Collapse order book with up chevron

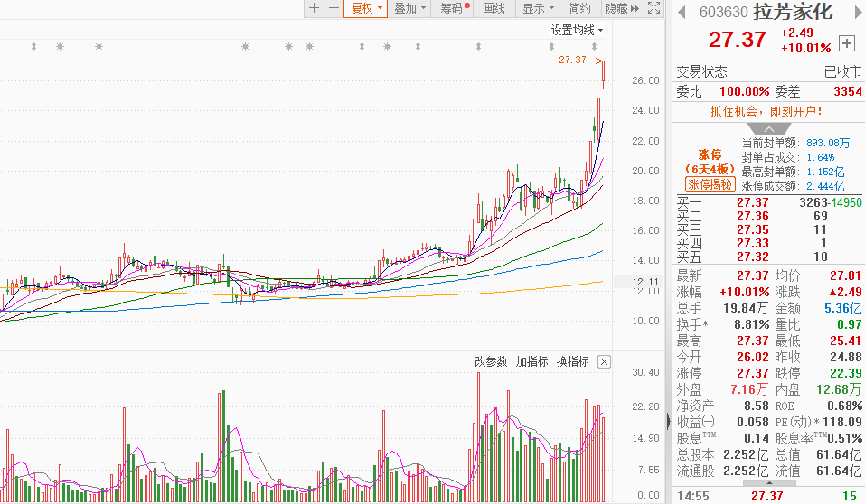[x=768, y=129]
